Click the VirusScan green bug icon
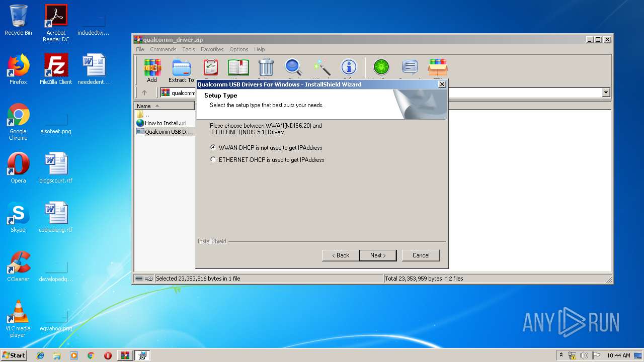This screenshot has width=644, height=362. point(381,68)
